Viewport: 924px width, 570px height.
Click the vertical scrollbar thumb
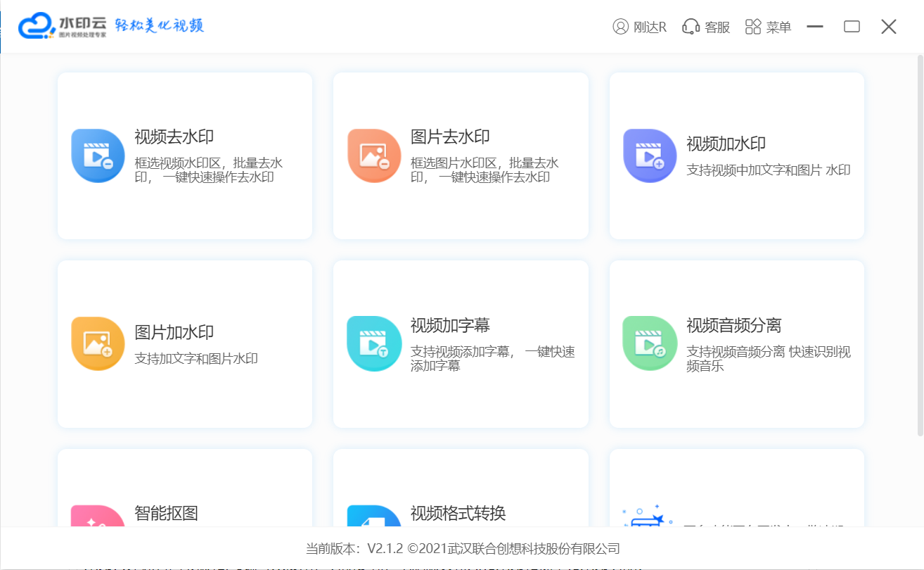[x=920, y=246]
